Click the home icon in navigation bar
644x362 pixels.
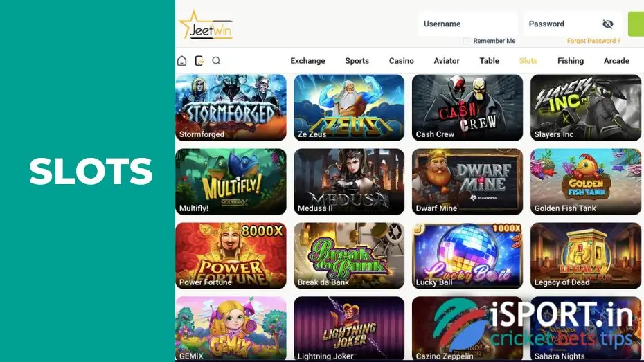click(x=182, y=61)
